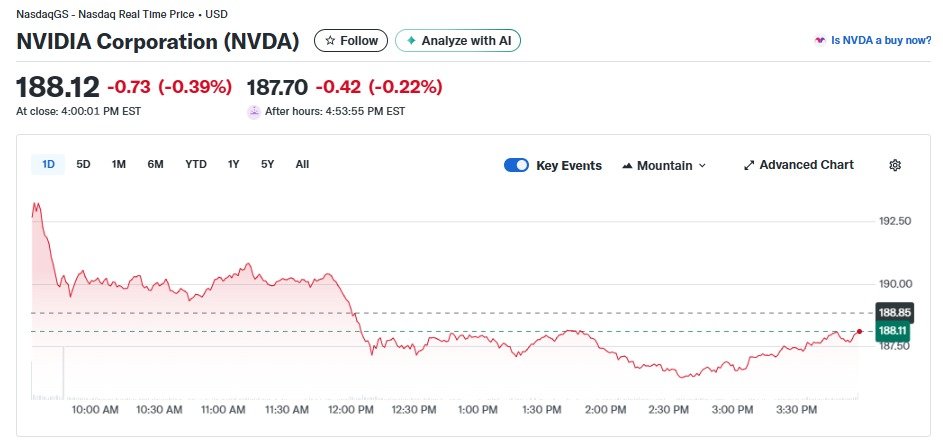Click the star icon on Follow
The width and height of the screenshot is (943, 442).
(x=331, y=41)
